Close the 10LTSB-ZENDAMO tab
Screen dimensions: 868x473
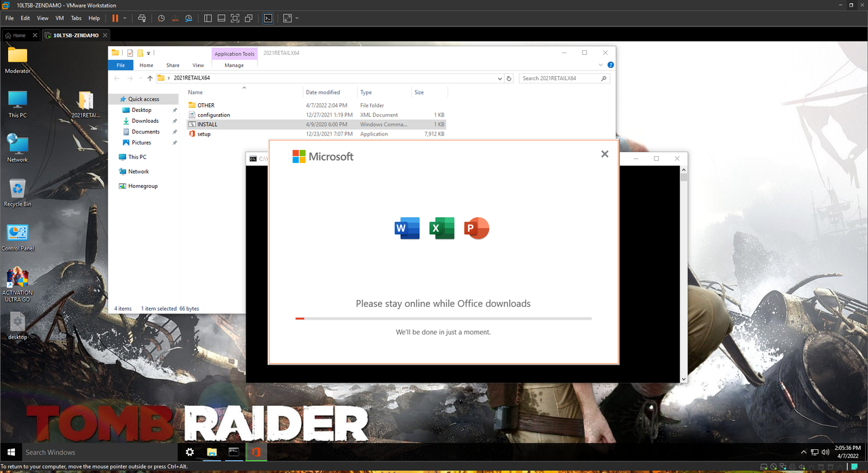106,35
